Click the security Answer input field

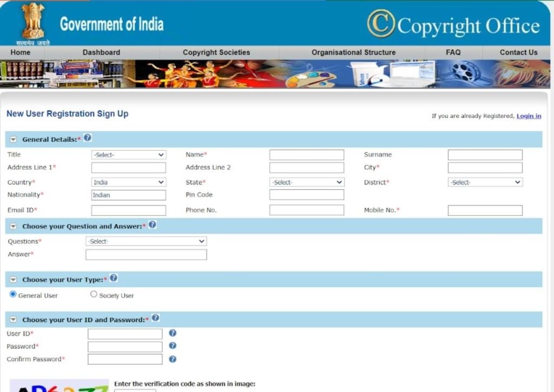pos(146,255)
